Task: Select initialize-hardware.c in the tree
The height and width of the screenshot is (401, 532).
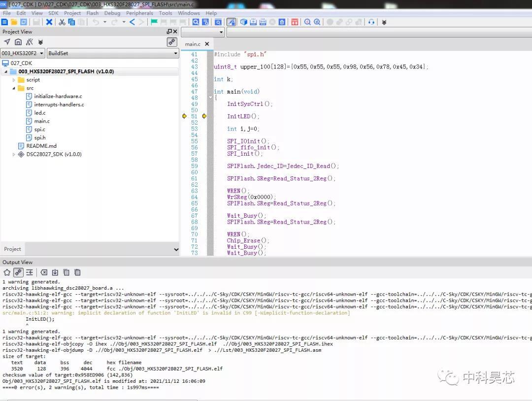Action: (x=58, y=97)
